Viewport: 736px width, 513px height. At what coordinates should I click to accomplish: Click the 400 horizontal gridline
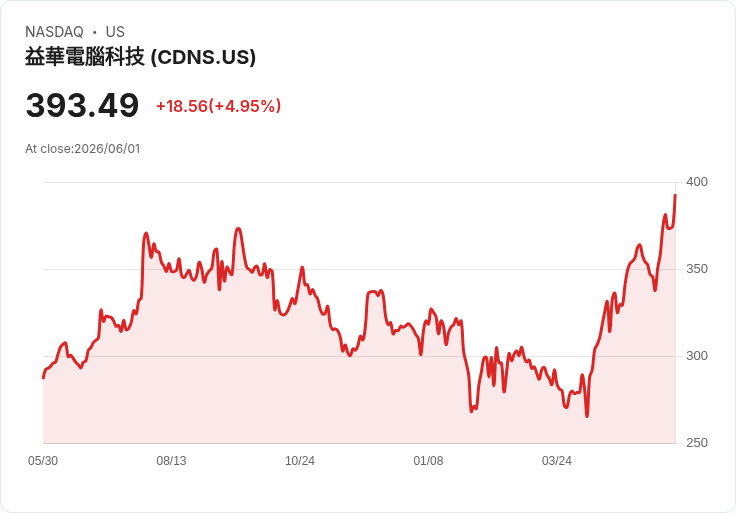[359, 182]
